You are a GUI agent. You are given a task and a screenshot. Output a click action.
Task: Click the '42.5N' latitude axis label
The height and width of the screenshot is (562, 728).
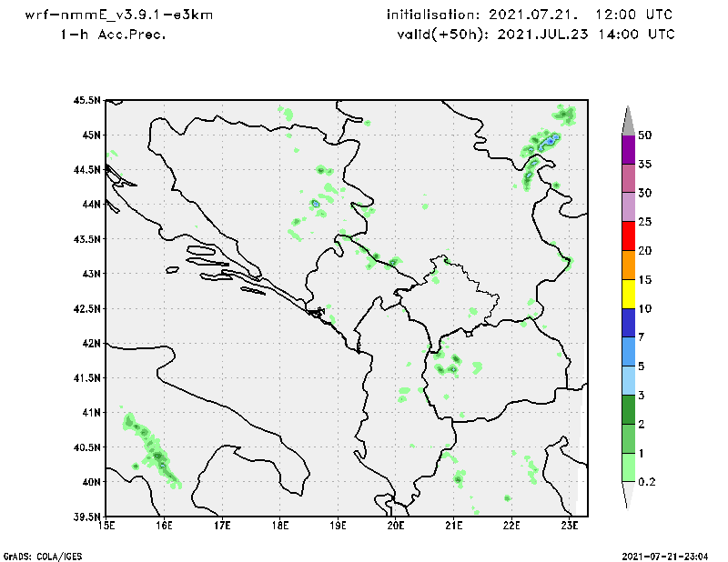(86, 308)
